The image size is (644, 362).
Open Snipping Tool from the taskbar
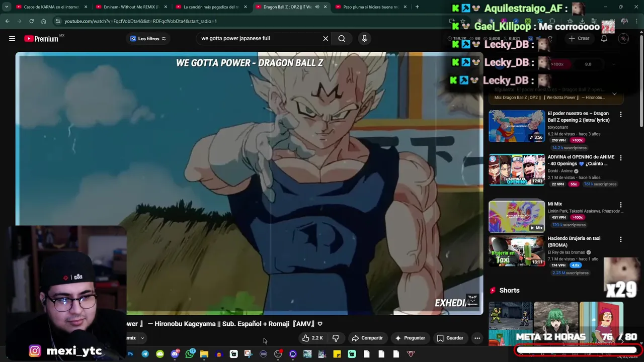248,354
